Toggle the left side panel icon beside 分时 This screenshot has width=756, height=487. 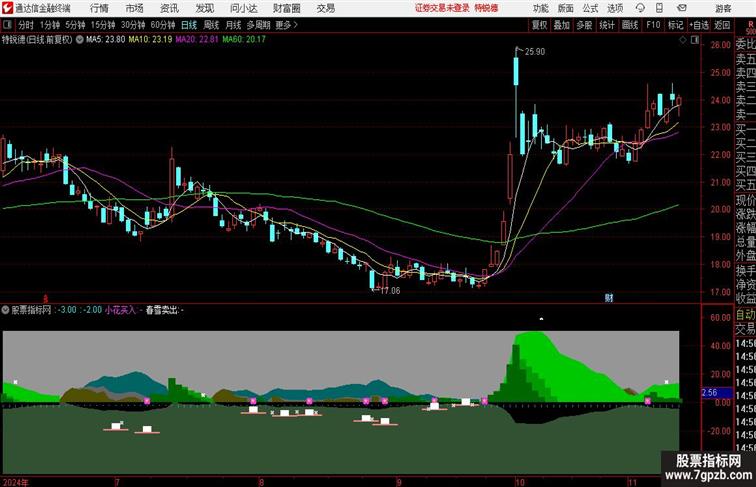[7, 25]
